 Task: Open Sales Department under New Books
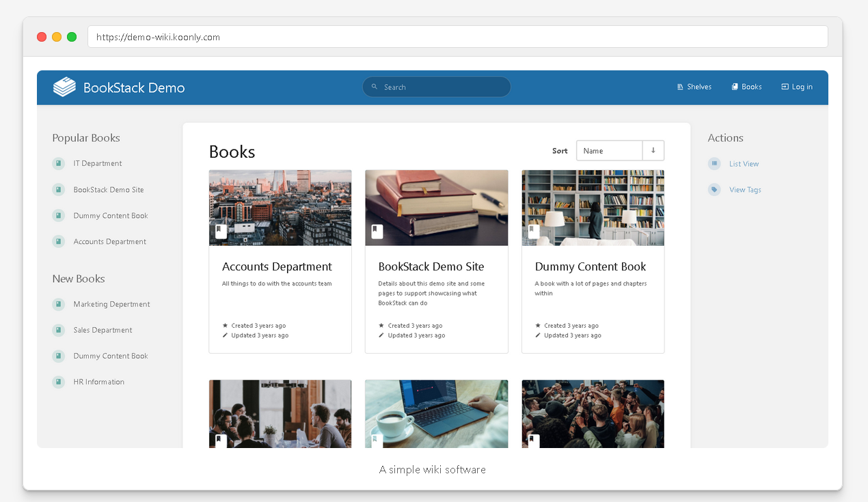(x=103, y=330)
